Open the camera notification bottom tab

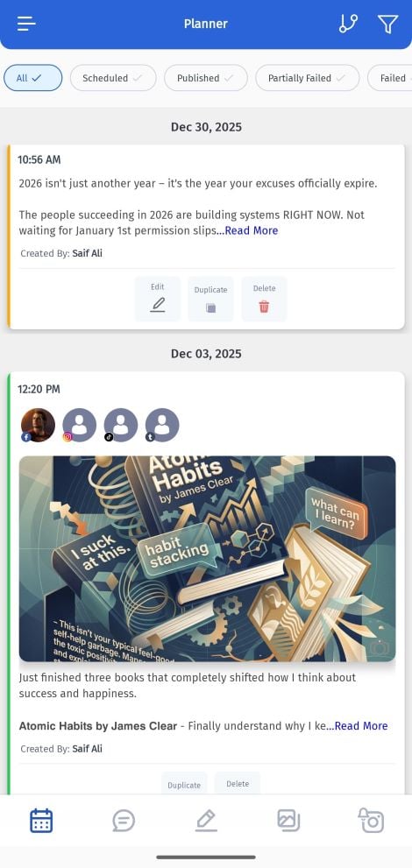click(371, 821)
